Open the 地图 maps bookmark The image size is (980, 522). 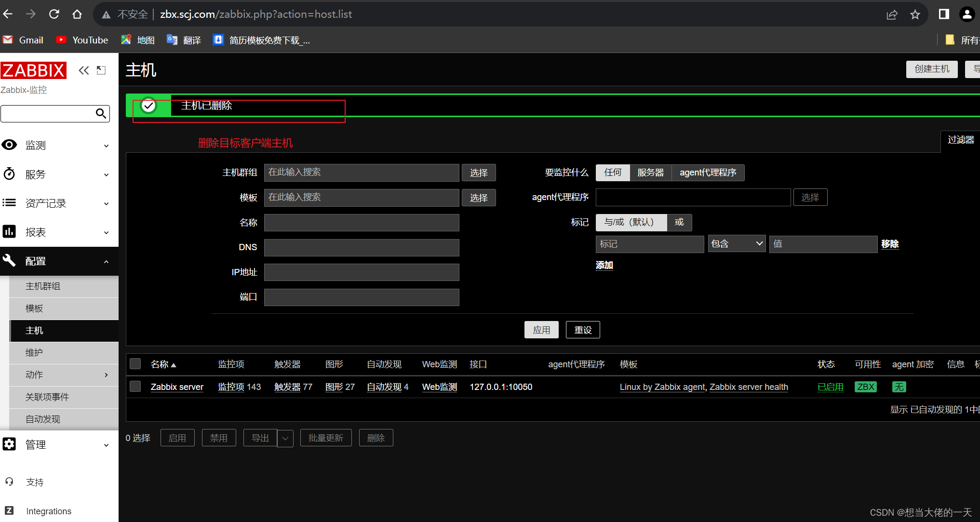point(138,40)
